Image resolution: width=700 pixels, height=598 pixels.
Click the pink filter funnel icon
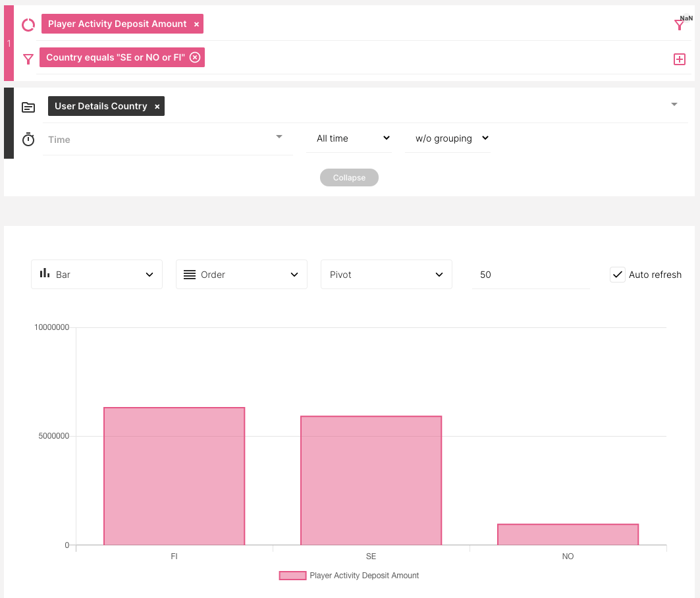coord(28,59)
